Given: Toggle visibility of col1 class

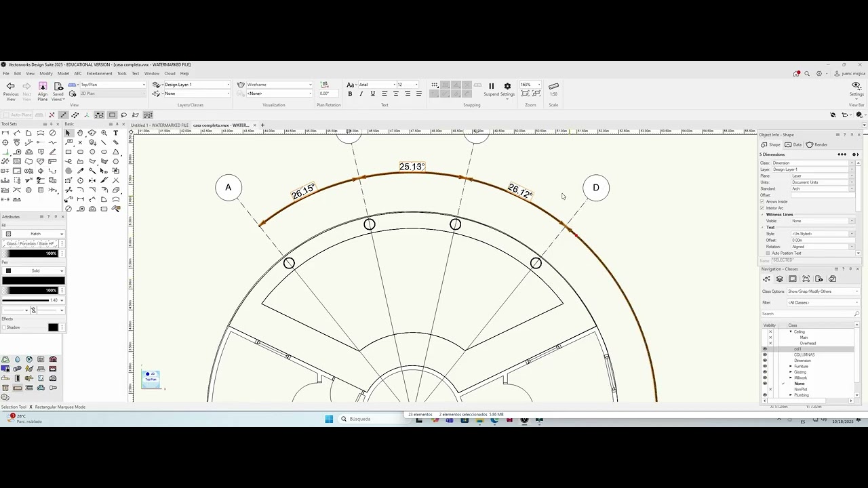Looking at the screenshot, I should [764, 349].
